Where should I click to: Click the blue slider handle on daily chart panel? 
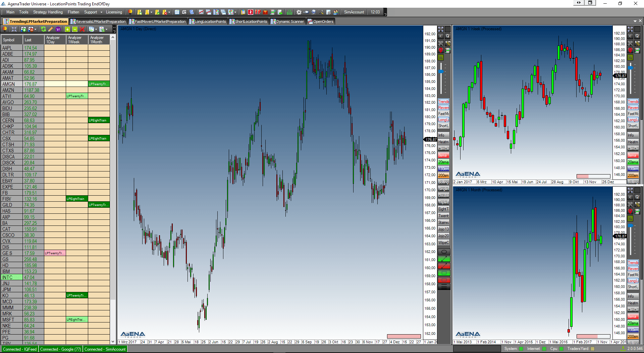[441, 71]
